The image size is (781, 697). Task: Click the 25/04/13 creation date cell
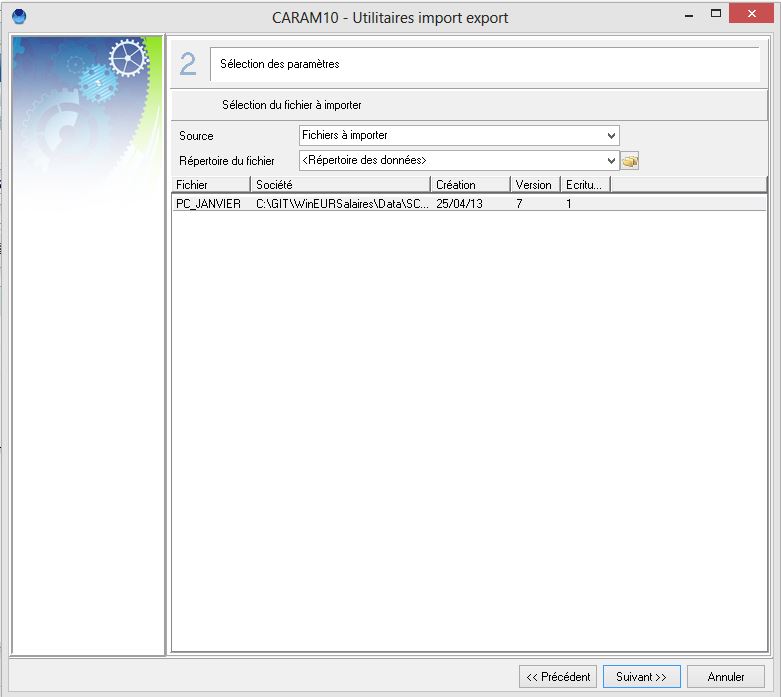(459, 203)
